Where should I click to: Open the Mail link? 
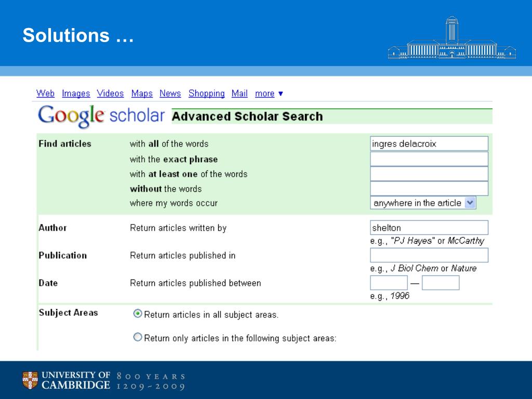point(240,94)
